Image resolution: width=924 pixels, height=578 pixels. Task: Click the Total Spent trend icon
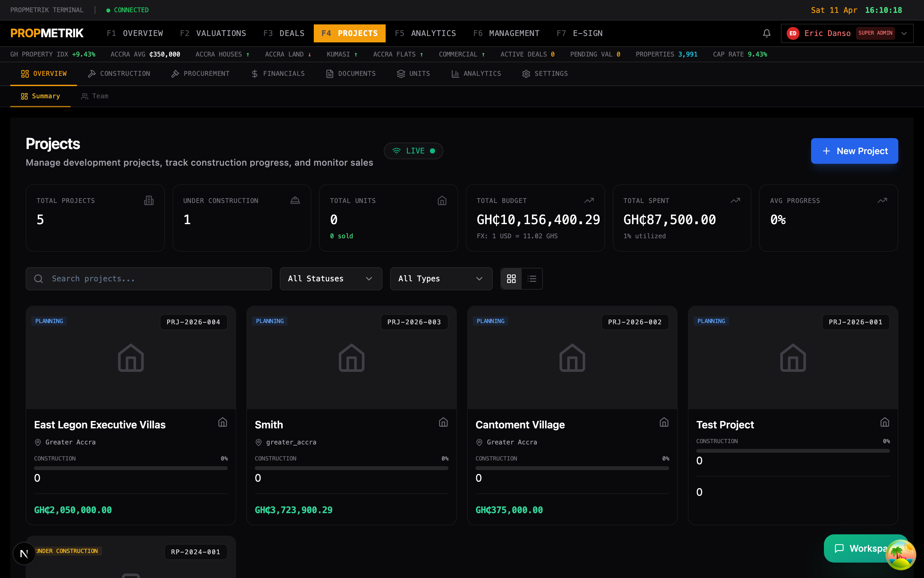[735, 200]
